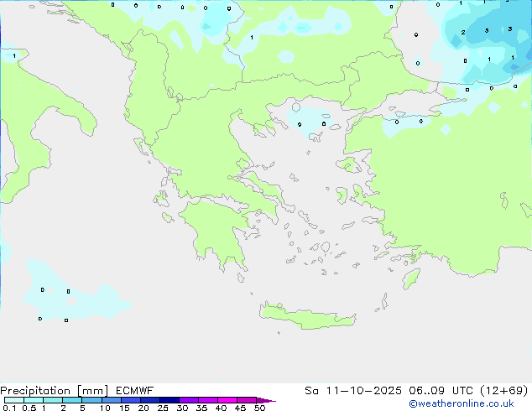Select the legend swatch between 10 and 15
This screenshot has height=411, width=532.
(x=112, y=400)
